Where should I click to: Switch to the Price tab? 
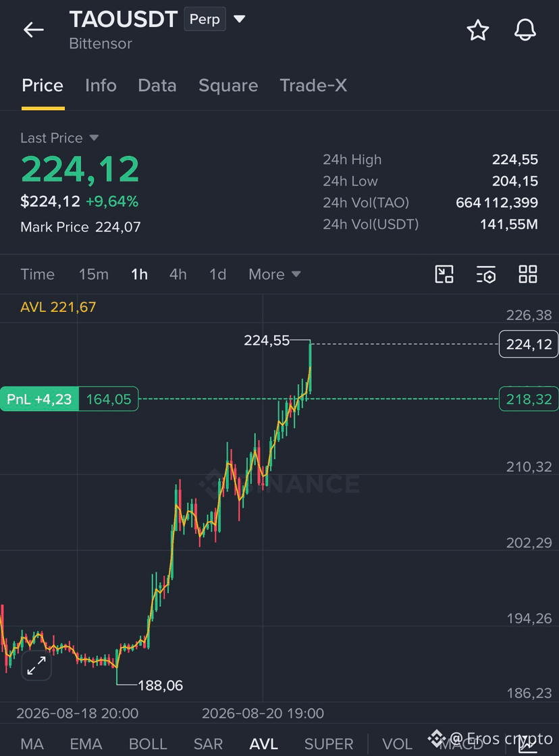coord(43,85)
